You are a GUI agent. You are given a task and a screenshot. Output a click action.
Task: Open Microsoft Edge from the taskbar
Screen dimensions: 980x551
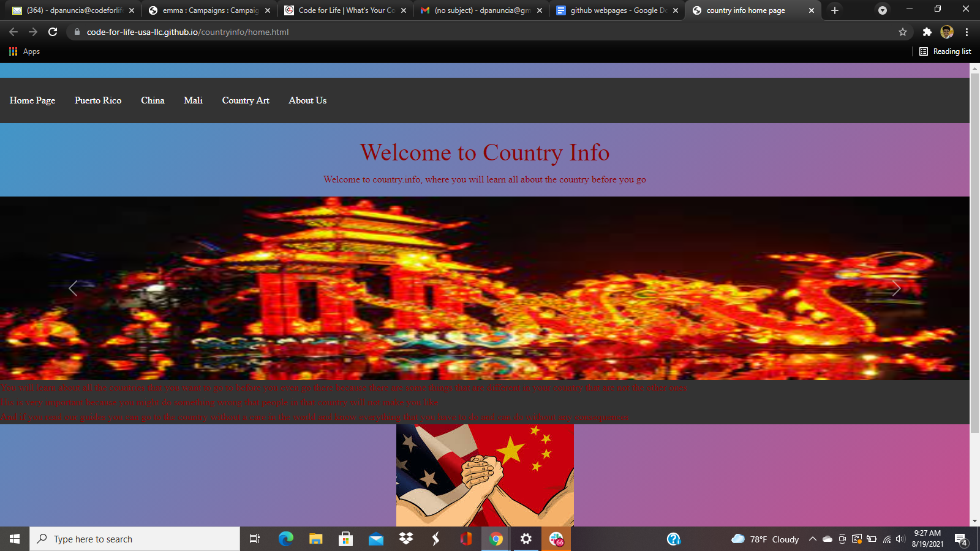pos(285,539)
